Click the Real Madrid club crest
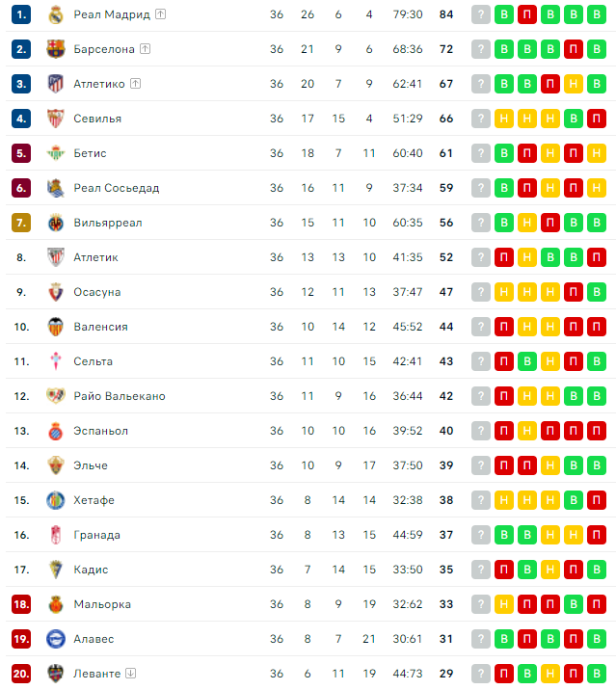Screen dimensions: 616x690 tap(56, 14)
